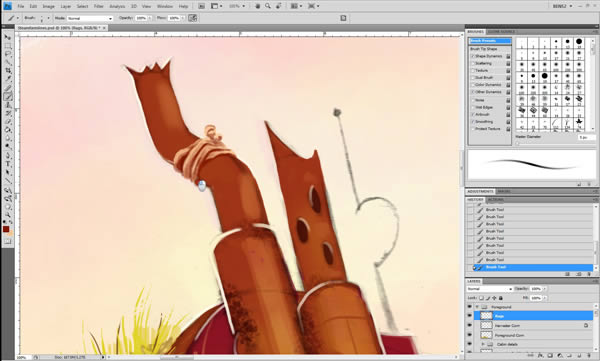Screen dimensions: 600x361
Task: Select the Eyedropper tool
Action: (7, 80)
